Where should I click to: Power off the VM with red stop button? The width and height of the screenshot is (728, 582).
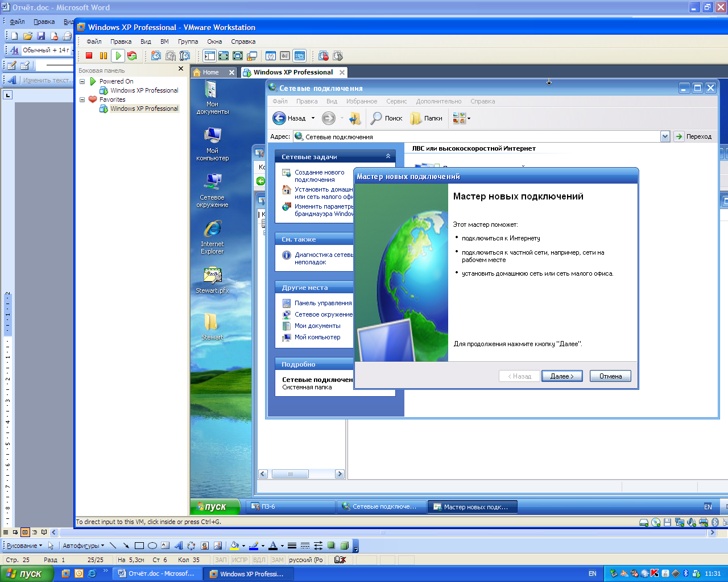tap(89, 56)
